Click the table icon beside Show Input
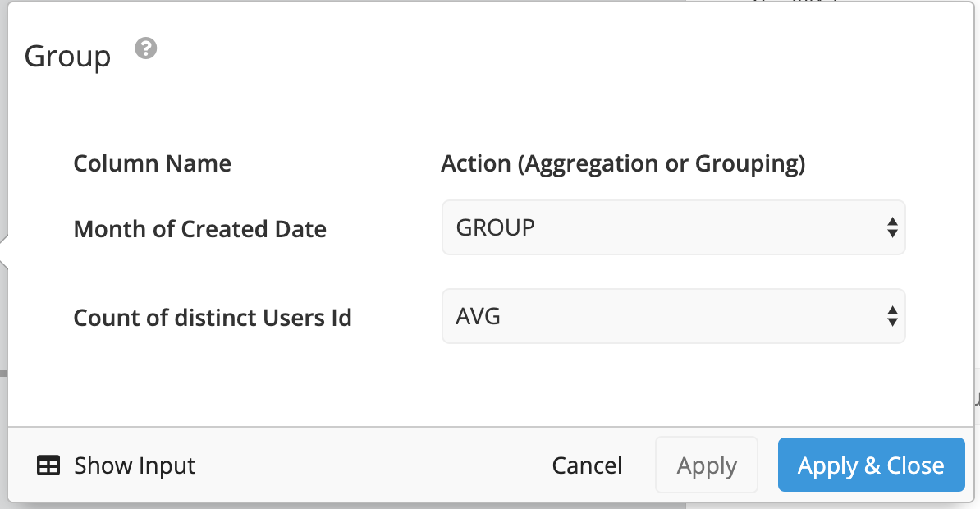Screen dimensions: 980x509 (x=48, y=465)
